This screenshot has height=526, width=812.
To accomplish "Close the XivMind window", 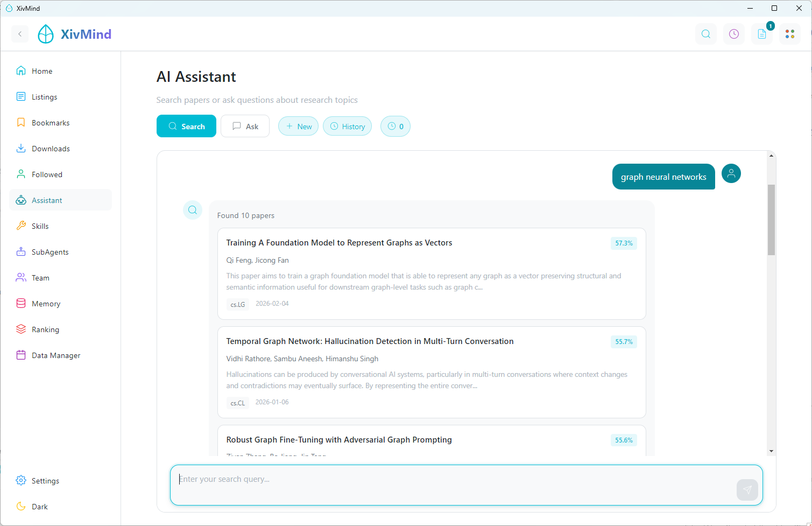I will 799,8.
